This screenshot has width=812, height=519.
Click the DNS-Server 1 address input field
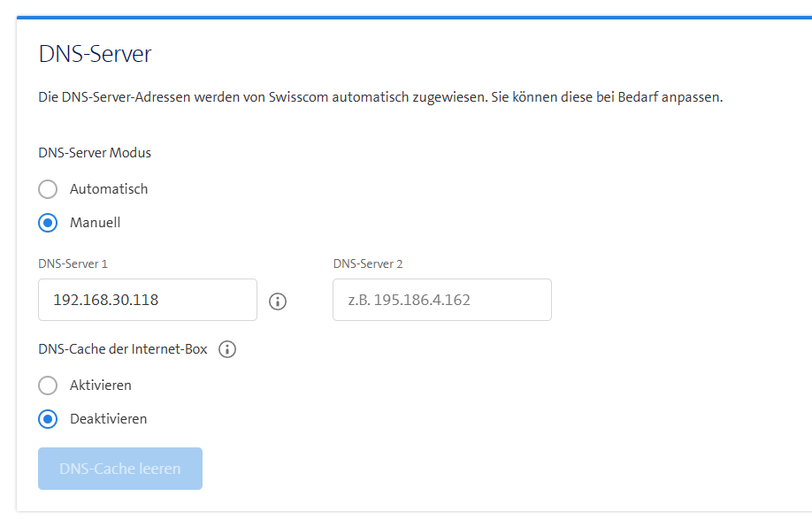[x=147, y=300]
